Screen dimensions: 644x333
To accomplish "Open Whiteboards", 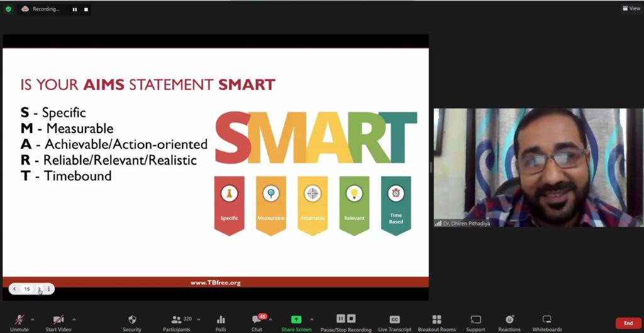I will tap(547, 320).
